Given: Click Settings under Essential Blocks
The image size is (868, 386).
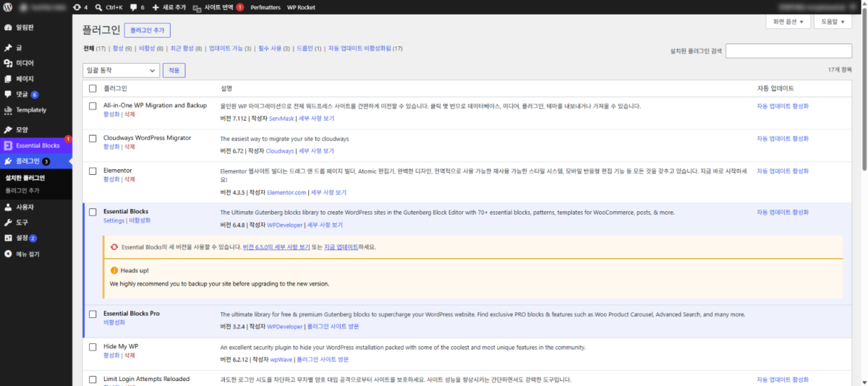Looking at the screenshot, I should (x=114, y=220).
